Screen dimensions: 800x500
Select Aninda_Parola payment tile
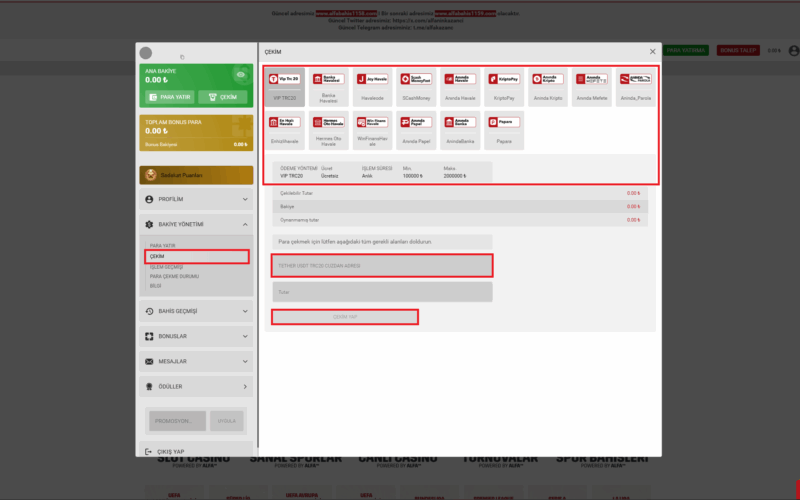click(x=635, y=87)
